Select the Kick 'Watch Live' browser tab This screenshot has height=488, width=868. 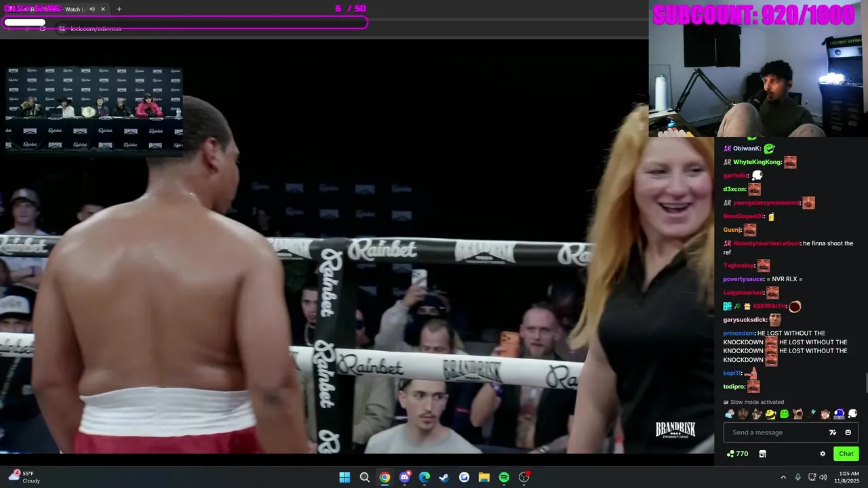click(54, 9)
